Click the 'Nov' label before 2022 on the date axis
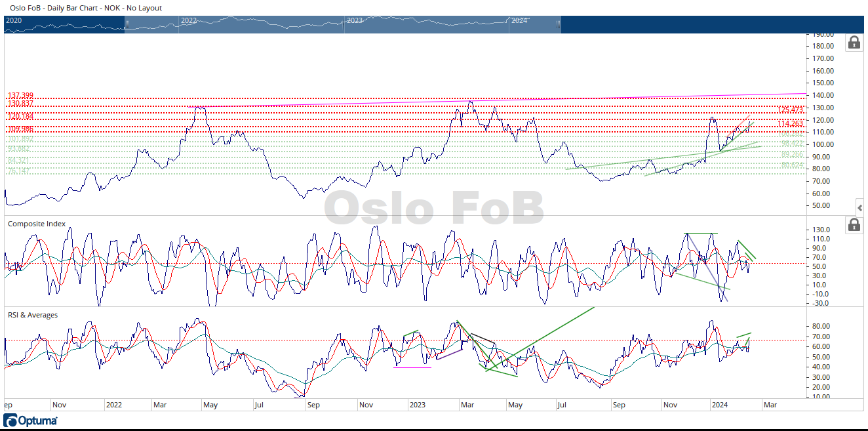 pyautogui.click(x=60, y=405)
